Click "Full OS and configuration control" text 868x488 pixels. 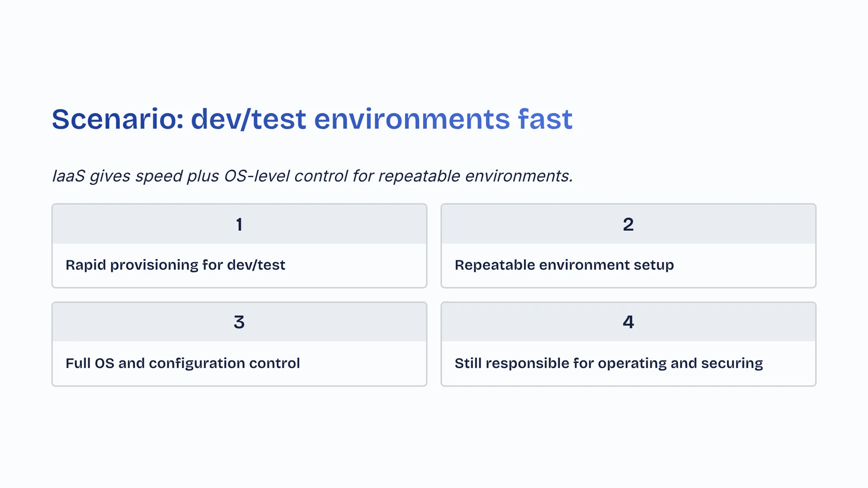(183, 363)
